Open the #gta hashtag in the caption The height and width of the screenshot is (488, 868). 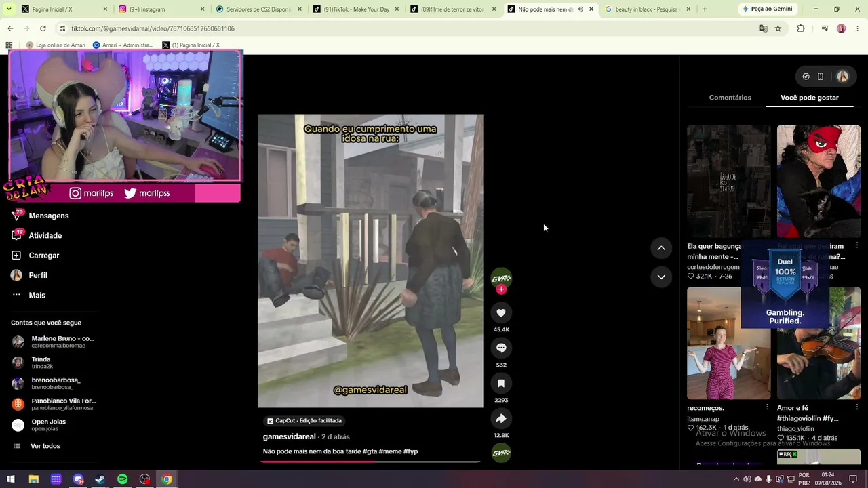370,451
